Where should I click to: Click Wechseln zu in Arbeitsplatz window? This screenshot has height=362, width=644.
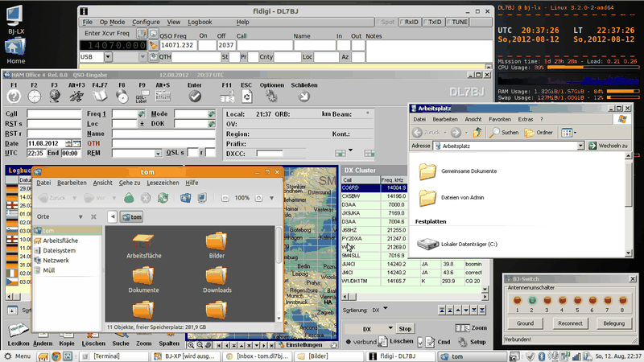(609, 146)
